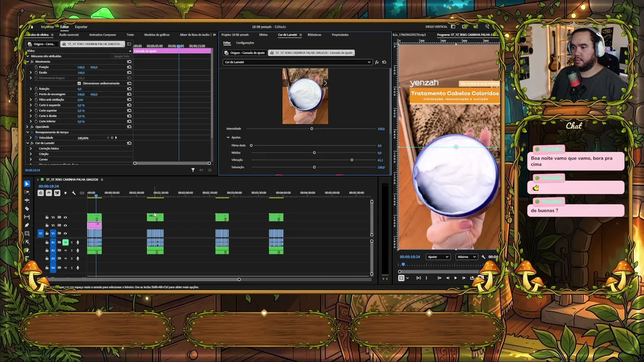
Task: Expand the Opacidade effect
Action: 27,127
